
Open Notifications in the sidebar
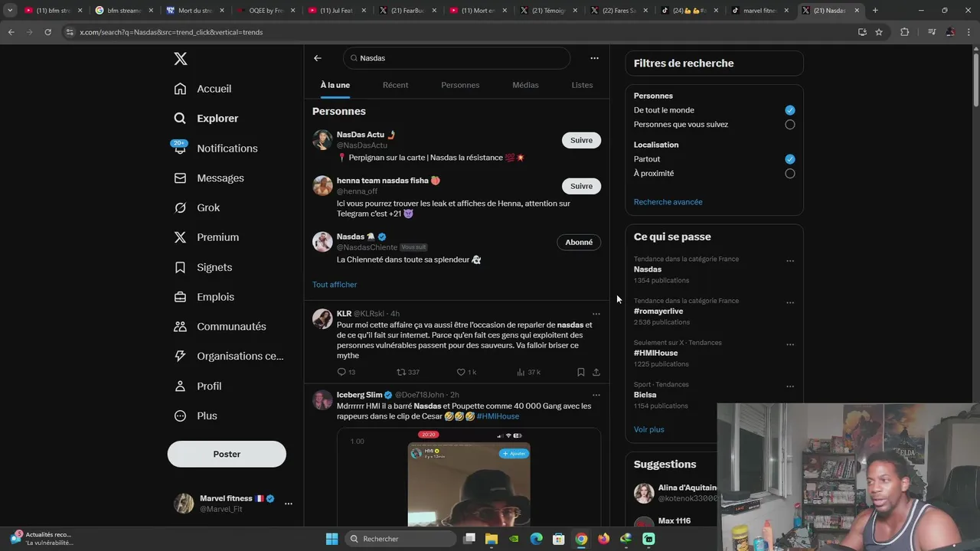pos(216,148)
